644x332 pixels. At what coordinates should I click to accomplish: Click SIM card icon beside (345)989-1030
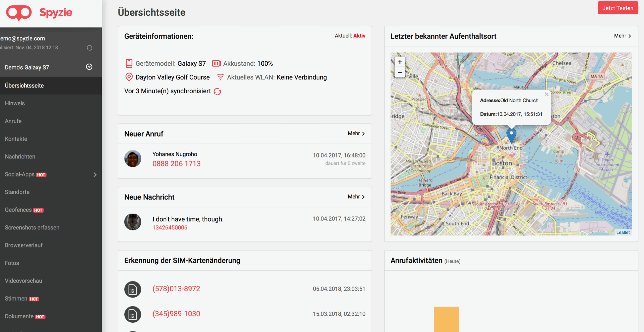tap(133, 314)
